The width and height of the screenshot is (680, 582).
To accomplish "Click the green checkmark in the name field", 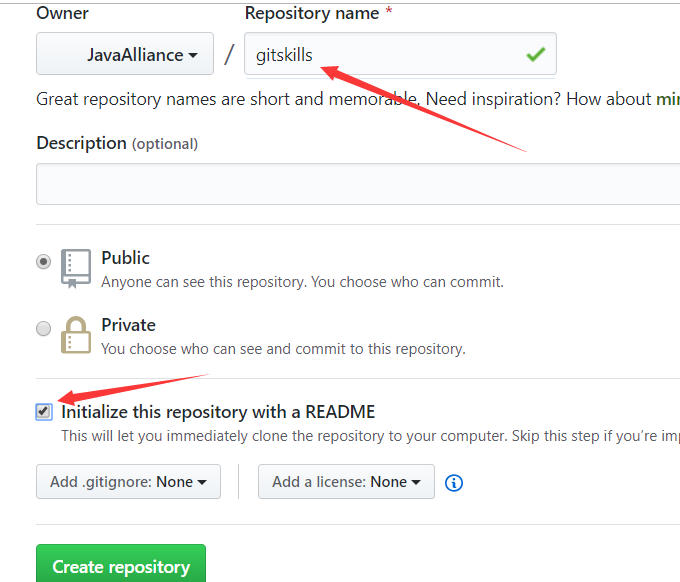I will click(x=536, y=54).
